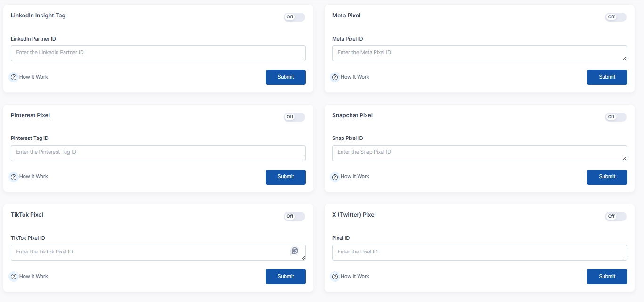The height and width of the screenshot is (302, 644).
Task: Focus the Pinterest Tag ID input field
Action: [x=158, y=153]
